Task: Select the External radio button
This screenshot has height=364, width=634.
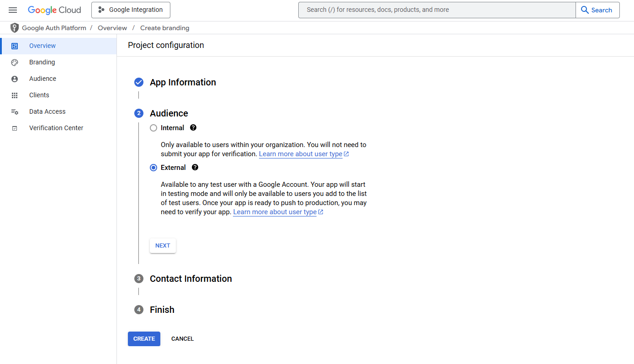Action: click(x=153, y=168)
